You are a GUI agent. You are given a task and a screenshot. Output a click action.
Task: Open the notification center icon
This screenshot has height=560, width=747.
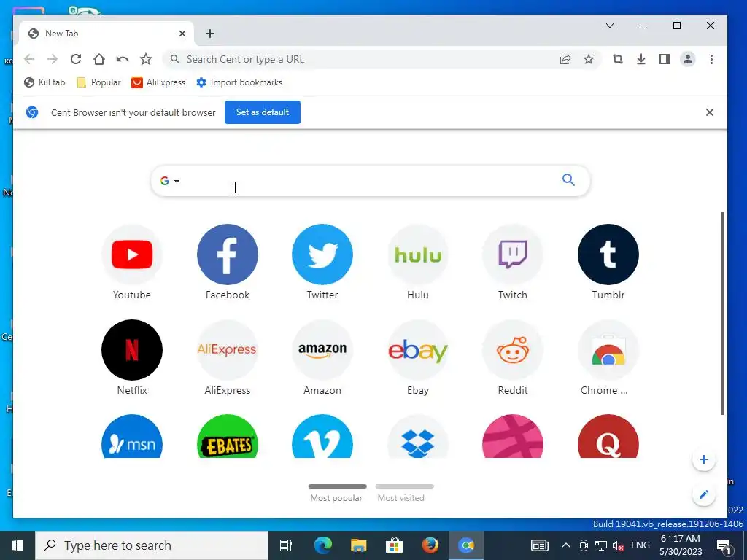(724, 547)
